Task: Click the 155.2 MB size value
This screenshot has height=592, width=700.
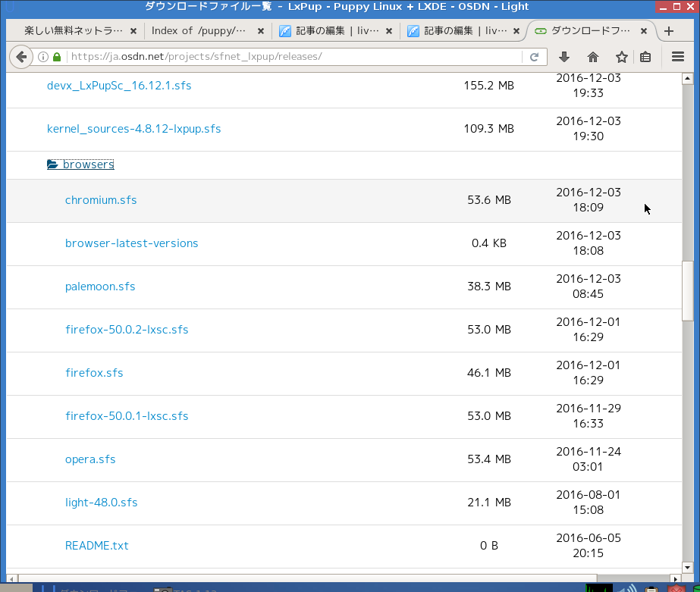Action: [489, 86]
